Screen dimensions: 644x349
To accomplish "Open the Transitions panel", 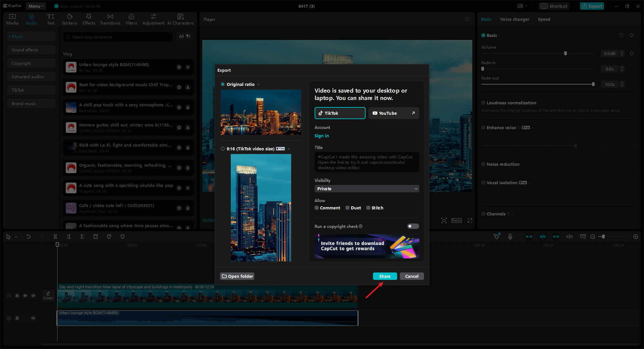I will pyautogui.click(x=110, y=19).
